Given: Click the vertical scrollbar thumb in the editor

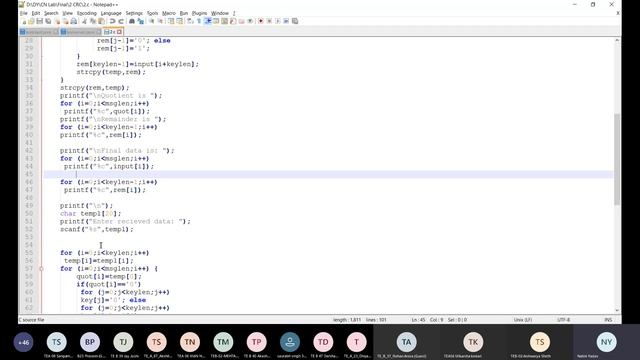Looking at the screenshot, I should pos(617,159).
